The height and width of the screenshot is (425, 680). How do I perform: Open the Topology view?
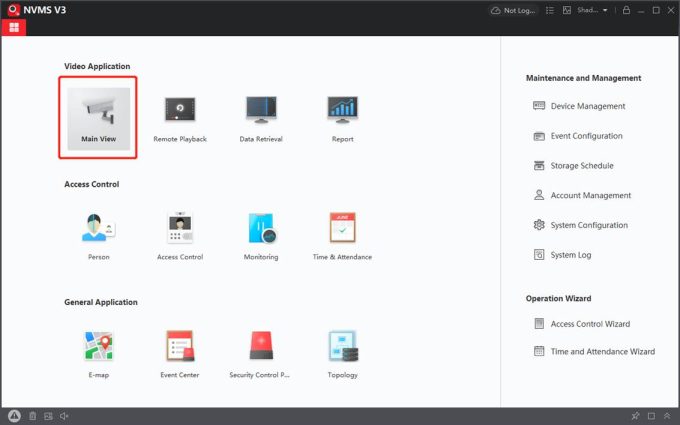click(342, 353)
